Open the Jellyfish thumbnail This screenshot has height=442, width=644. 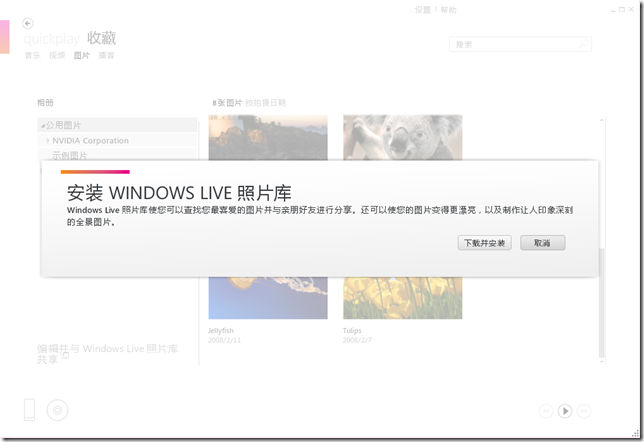click(x=268, y=298)
